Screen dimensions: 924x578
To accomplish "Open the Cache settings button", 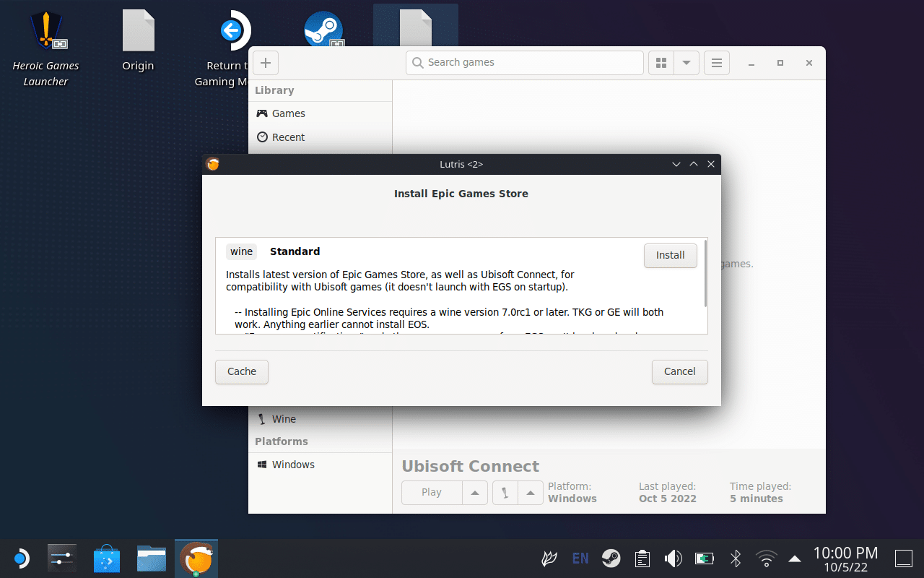I will tap(242, 371).
